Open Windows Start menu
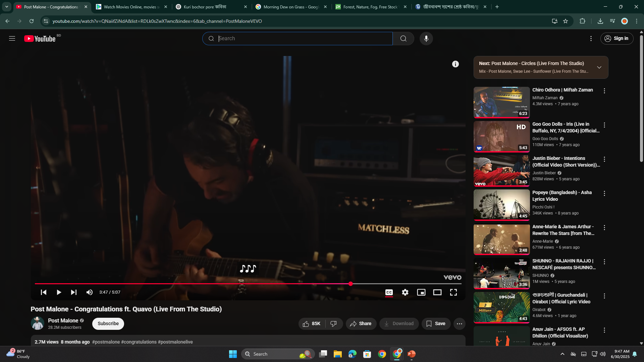The width and height of the screenshot is (644, 362). pos(233,354)
